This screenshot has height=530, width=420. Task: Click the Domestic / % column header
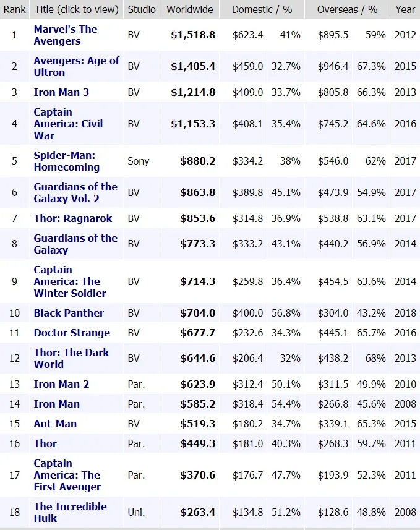[x=262, y=9]
